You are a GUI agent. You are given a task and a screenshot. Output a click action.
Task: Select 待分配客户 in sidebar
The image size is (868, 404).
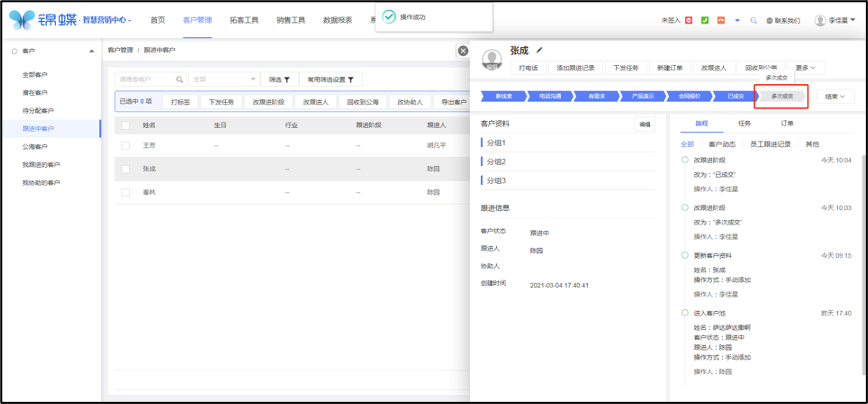point(38,111)
